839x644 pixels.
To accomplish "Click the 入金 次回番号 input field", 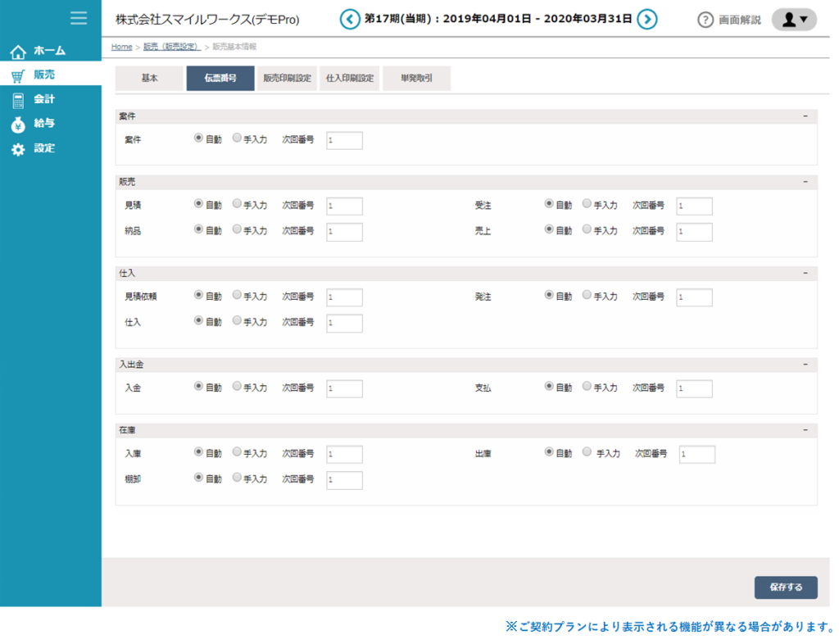I will coord(345,389).
